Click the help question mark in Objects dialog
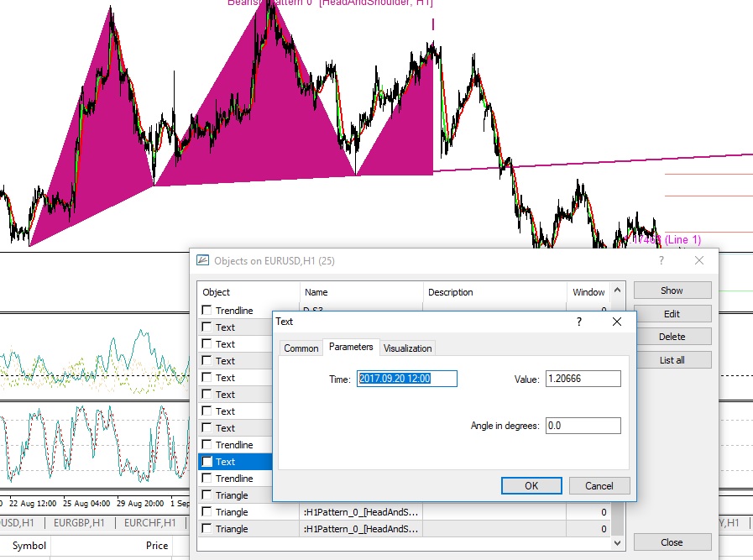 point(661,261)
